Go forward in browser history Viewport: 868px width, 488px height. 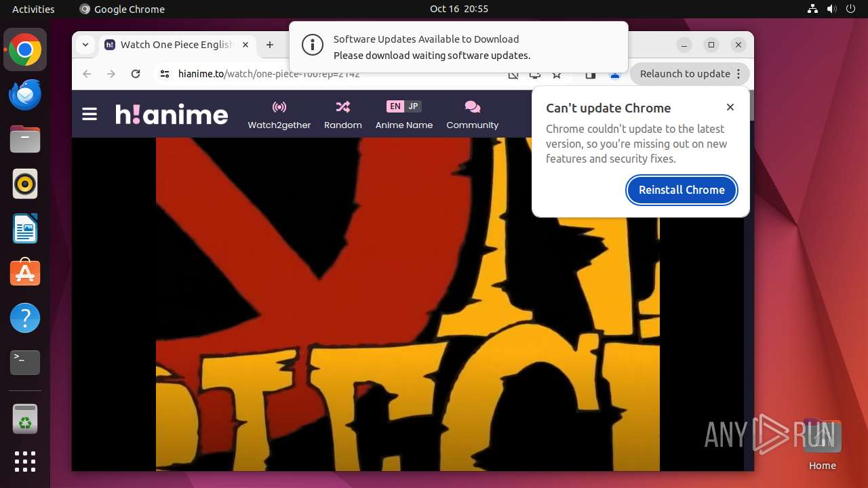click(x=111, y=74)
